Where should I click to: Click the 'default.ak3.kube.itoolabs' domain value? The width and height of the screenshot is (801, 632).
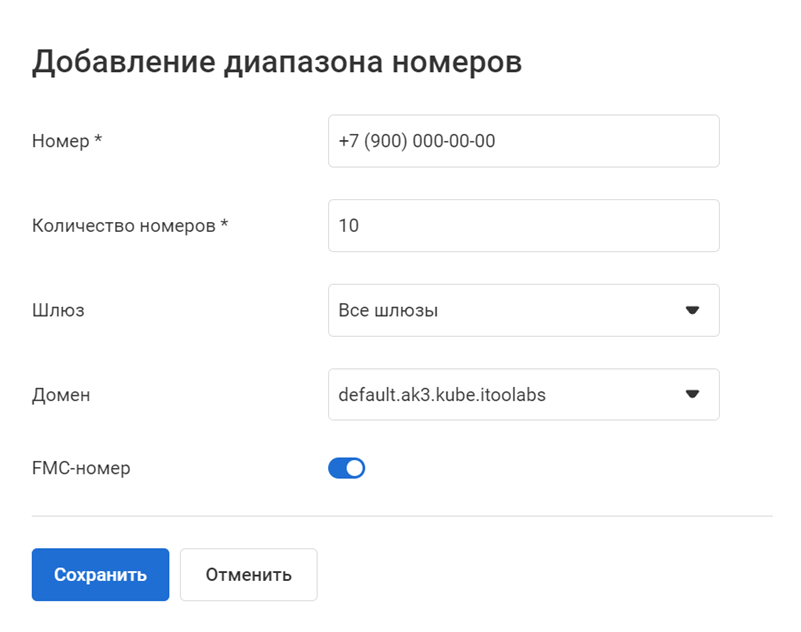(442, 395)
